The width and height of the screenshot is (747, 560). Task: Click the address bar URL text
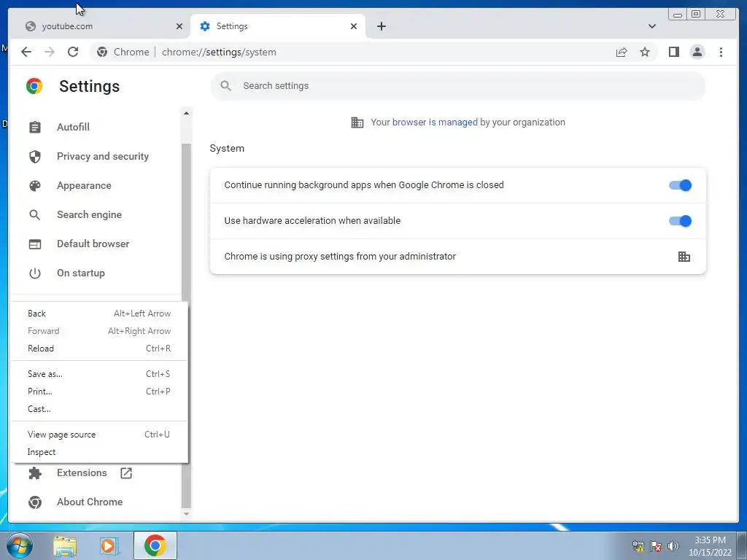[x=219, y=52]
